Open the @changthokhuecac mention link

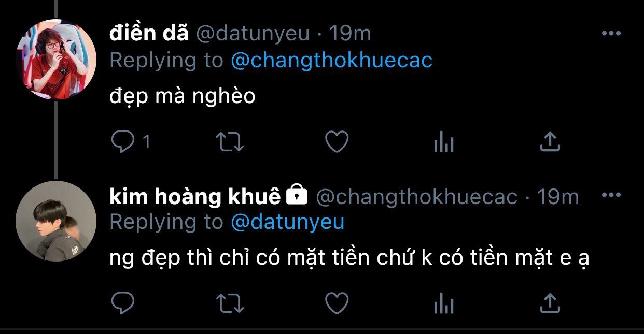(331, 61)
